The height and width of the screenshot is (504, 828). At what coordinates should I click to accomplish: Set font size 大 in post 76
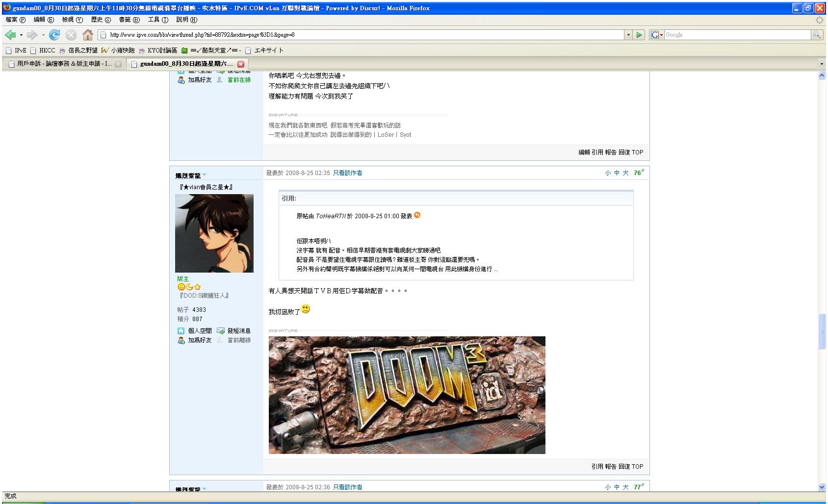tap(625, 173)
